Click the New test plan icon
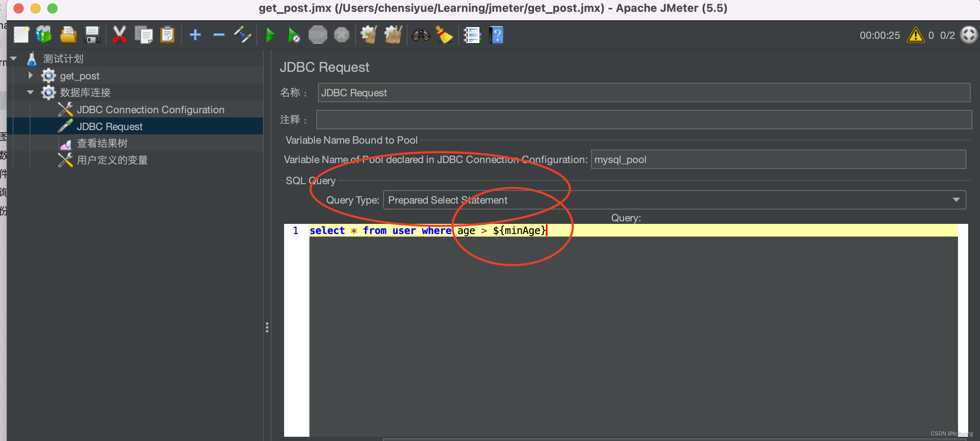Viewport: 980px width, 441px height. (21, 35)
